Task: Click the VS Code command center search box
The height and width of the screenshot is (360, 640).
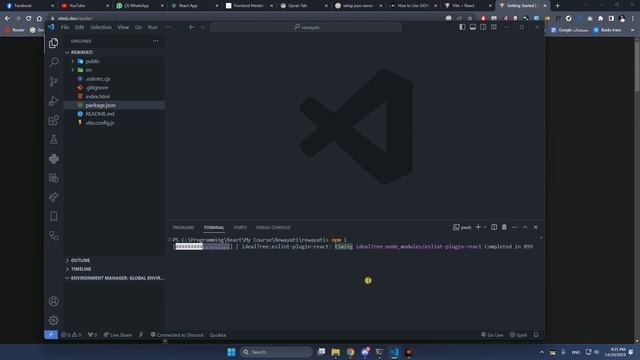Action: pos(306,27)
